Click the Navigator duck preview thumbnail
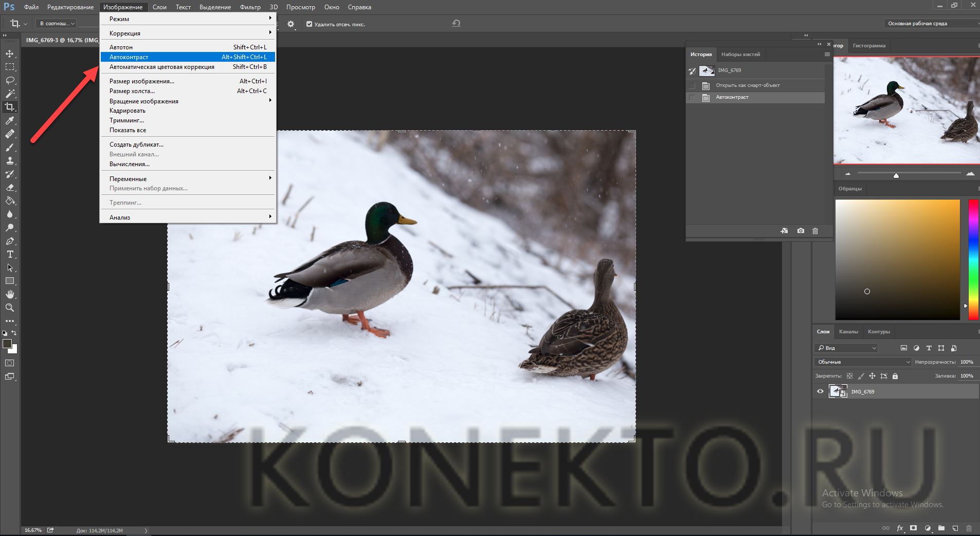Screen dimensions: 980x536 tap(906, 110)
